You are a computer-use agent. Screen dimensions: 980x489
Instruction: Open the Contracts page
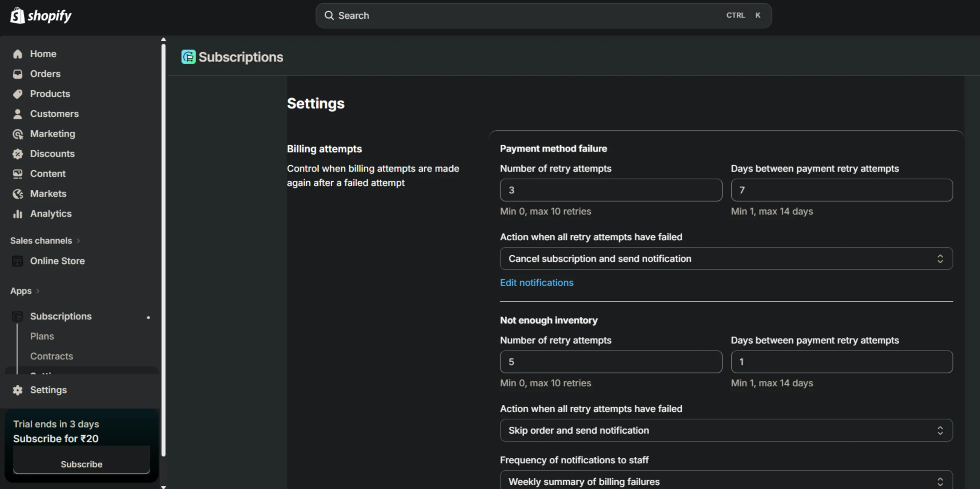[x=51, y=356]
